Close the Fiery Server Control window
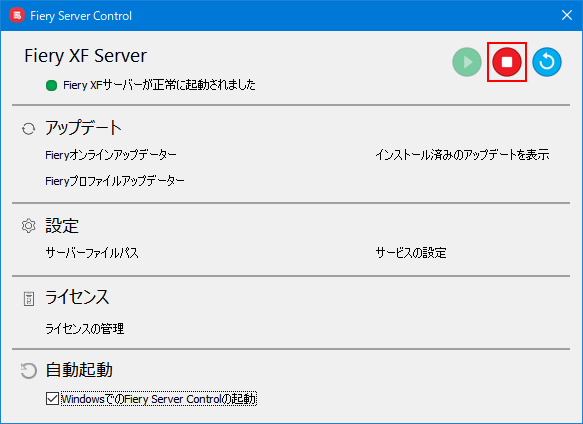Viewport: 583px width, 424px height. coord(567,15)
